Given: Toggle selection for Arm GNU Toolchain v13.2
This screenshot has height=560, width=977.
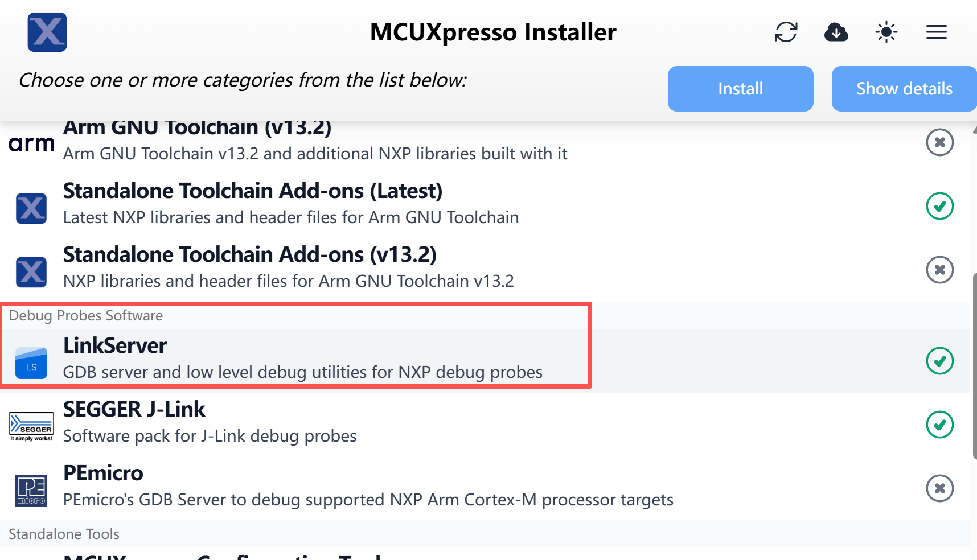Looking at the screenshot, I should [x=939, y=142].
